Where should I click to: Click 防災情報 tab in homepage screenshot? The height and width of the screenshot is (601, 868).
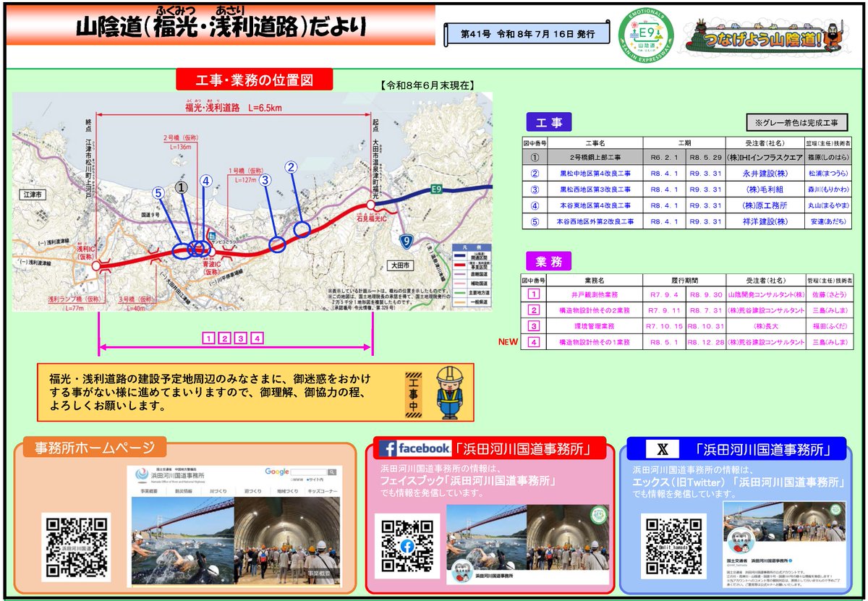(183, 491)
